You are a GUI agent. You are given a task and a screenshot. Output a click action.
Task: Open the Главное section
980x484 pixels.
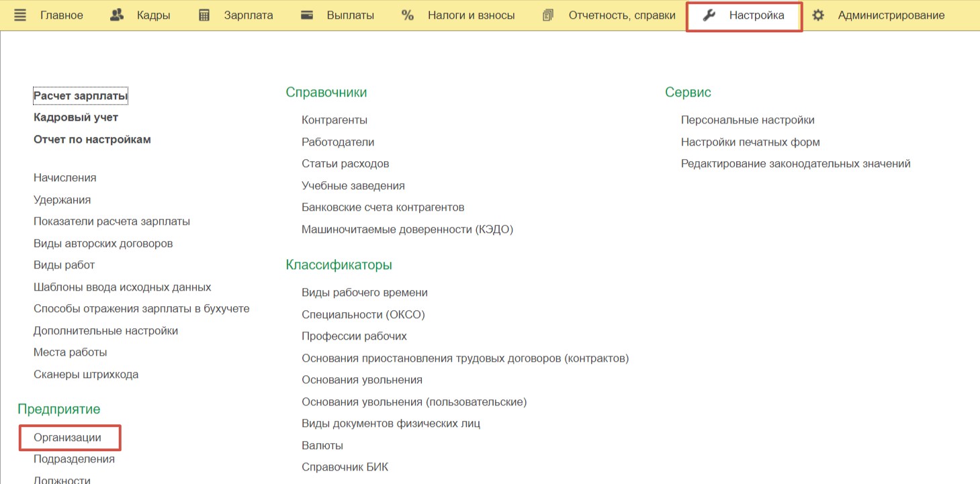[62, 15]
